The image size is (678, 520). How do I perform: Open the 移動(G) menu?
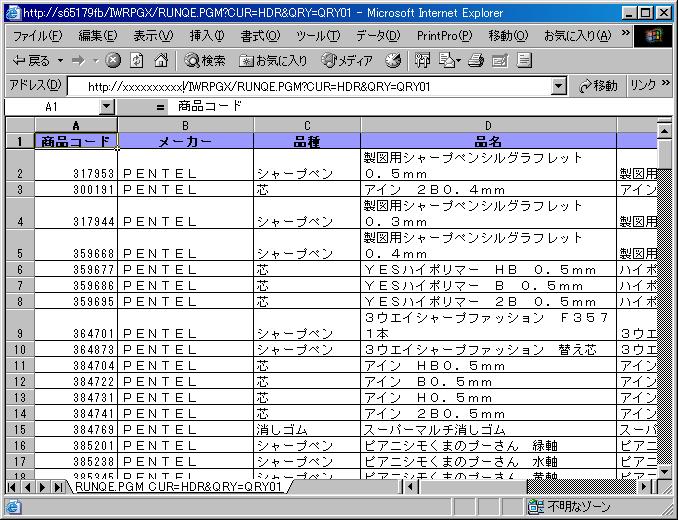[x=508, y=36]
